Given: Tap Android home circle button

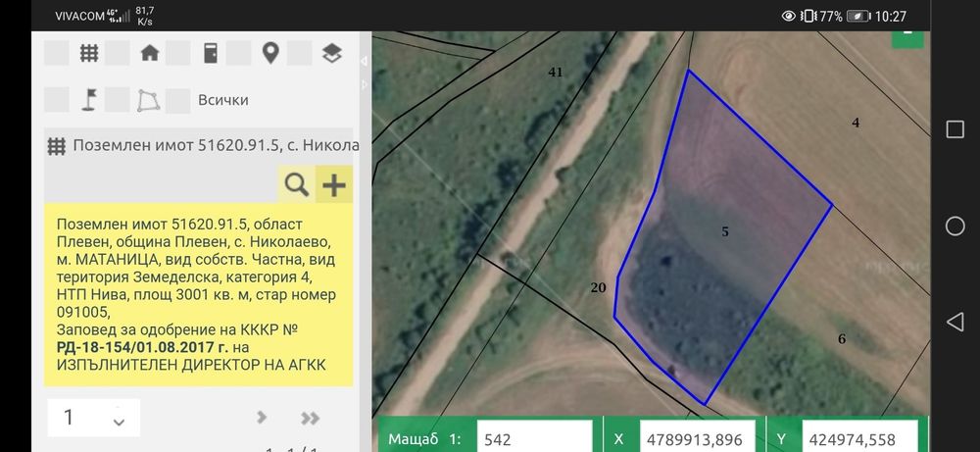Looking at the screenshot, I should (x=955, y=226).
